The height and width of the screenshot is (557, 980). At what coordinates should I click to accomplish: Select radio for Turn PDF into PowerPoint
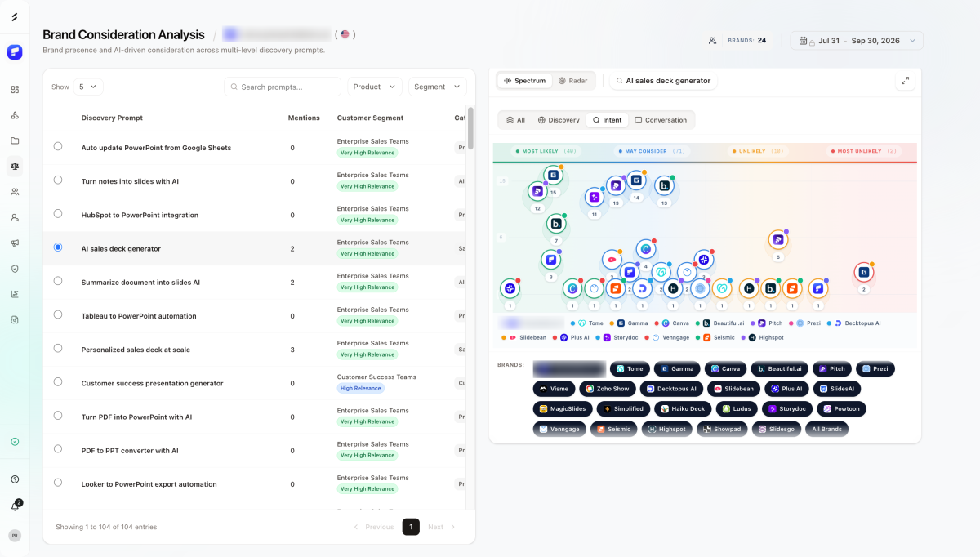[x=58, y=415]
